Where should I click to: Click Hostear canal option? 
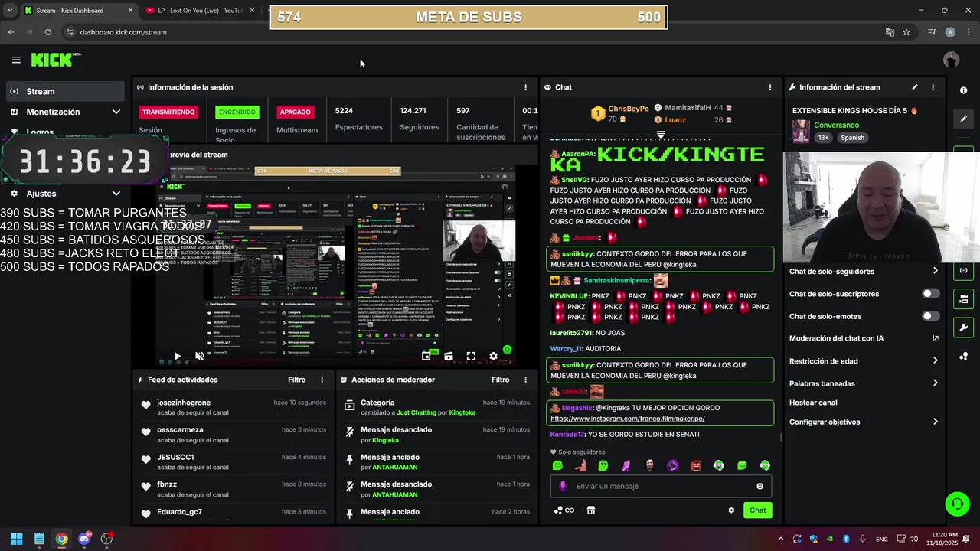point(813,403)
